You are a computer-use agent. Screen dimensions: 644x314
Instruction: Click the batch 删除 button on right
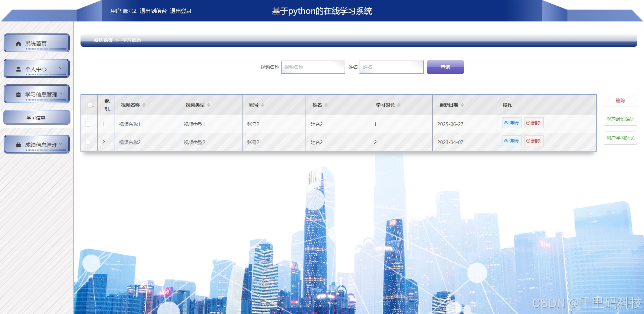(620, 101)
